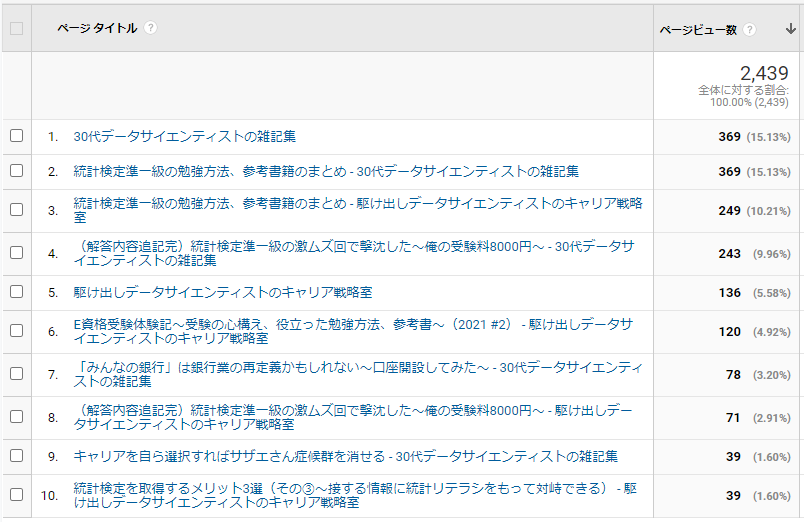Check the box for row 8
Image resolution: width=804 pixels, height=522 pixels.
(x=16, y=417)
